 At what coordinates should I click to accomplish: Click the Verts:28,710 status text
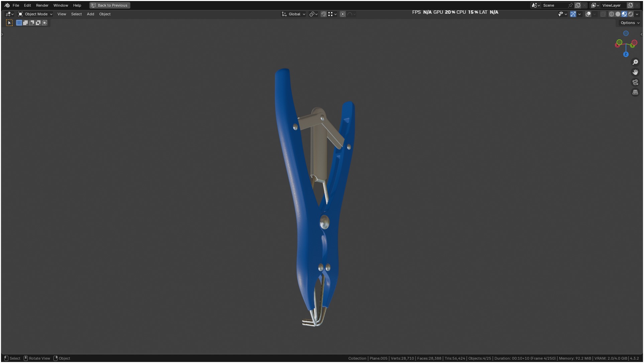tap(402, 358)
